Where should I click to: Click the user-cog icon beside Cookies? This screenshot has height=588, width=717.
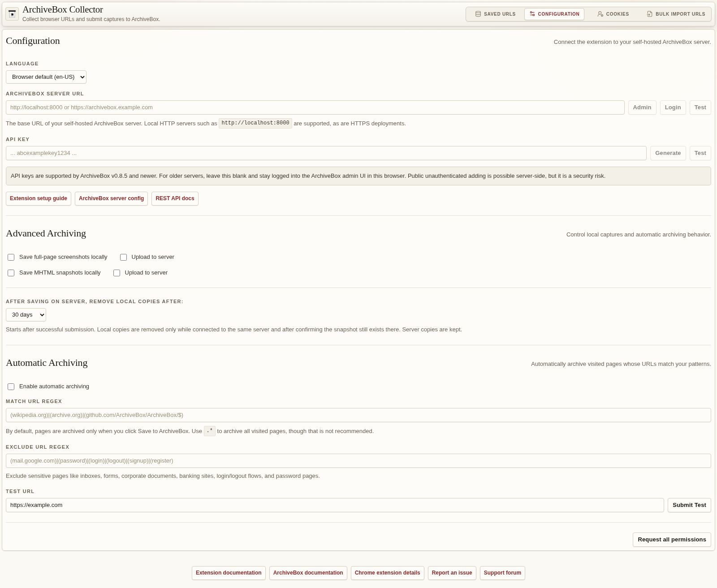click(600, 14)
